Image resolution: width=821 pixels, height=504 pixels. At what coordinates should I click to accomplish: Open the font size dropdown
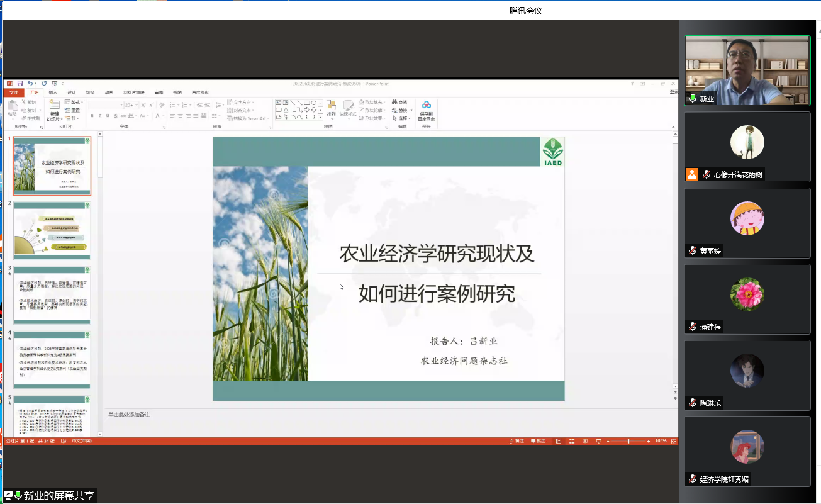coord(137,105)
